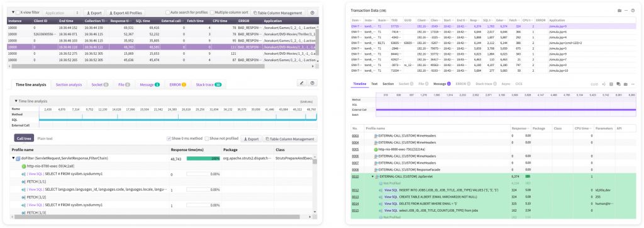Screen dimensions: 644x228
Task: Click the help icon in Transaction Data header
Action: click(x=633, y=10)
